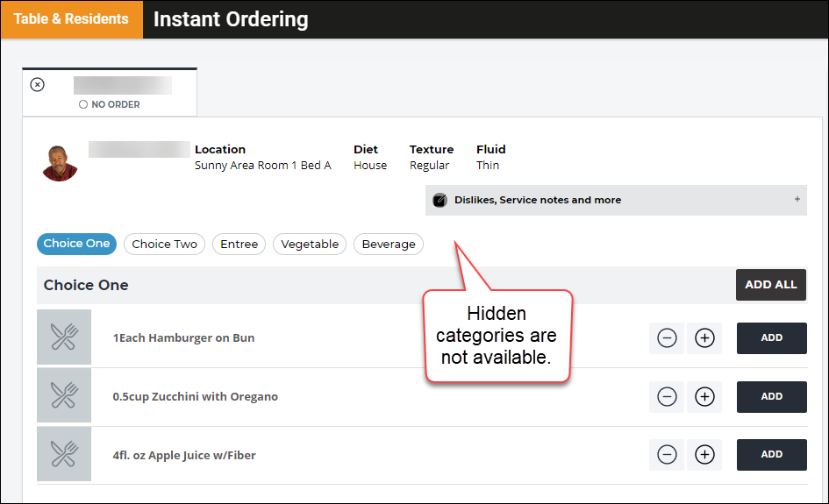The image size is (829, 504).
Task: Add Apple Juice w/Fiber to order
Action: coord(772,454)
